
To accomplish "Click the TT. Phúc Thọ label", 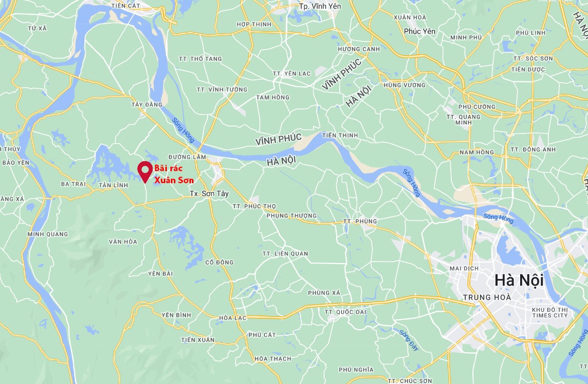I will click(x=254, y=206).
